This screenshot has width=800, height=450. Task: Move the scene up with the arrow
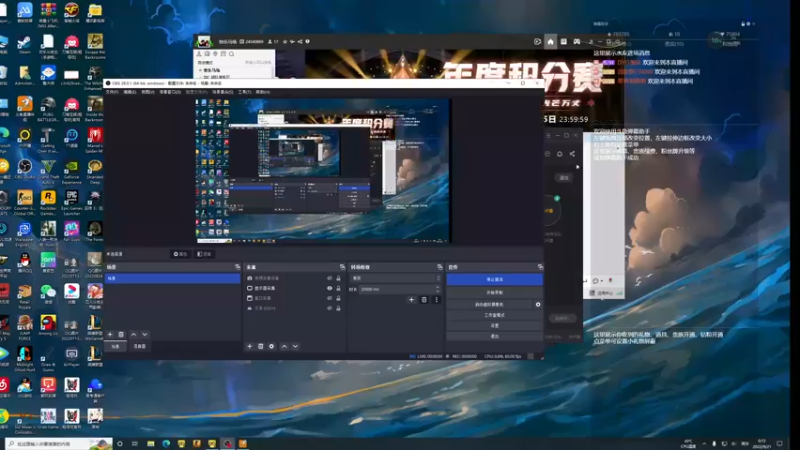click(134, 335)
